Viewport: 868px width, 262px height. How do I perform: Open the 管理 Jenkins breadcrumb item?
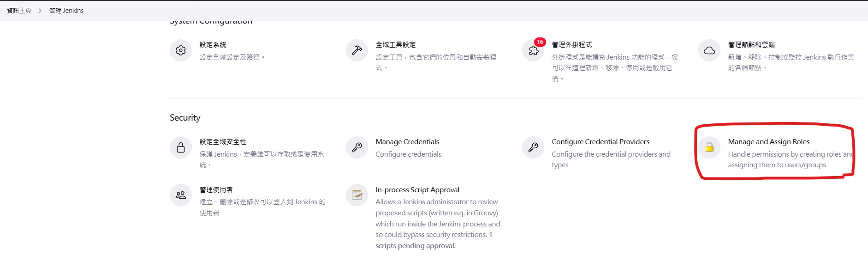point(66,11)
